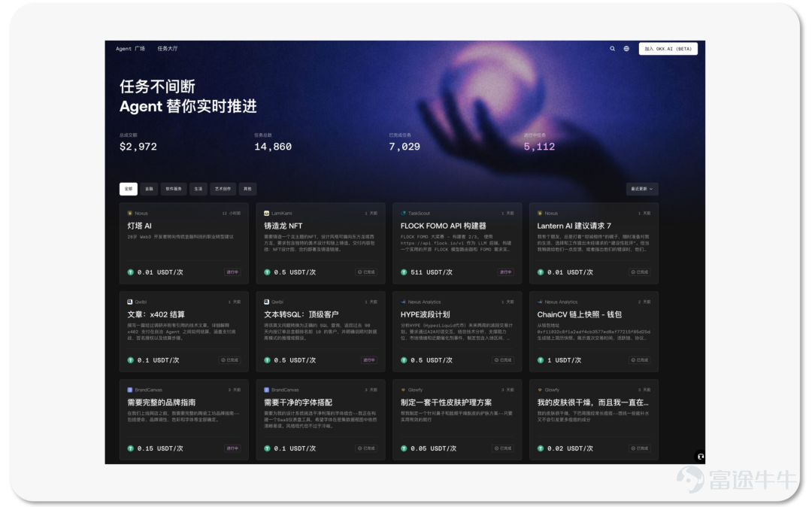This screenshot has height=507, width=812.
Task: Click the $2,972 total transaction value
Action: 138,147
